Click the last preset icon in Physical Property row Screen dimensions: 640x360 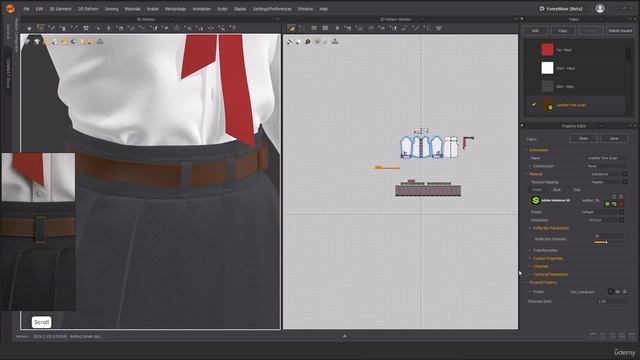click(x=624, y=291)
